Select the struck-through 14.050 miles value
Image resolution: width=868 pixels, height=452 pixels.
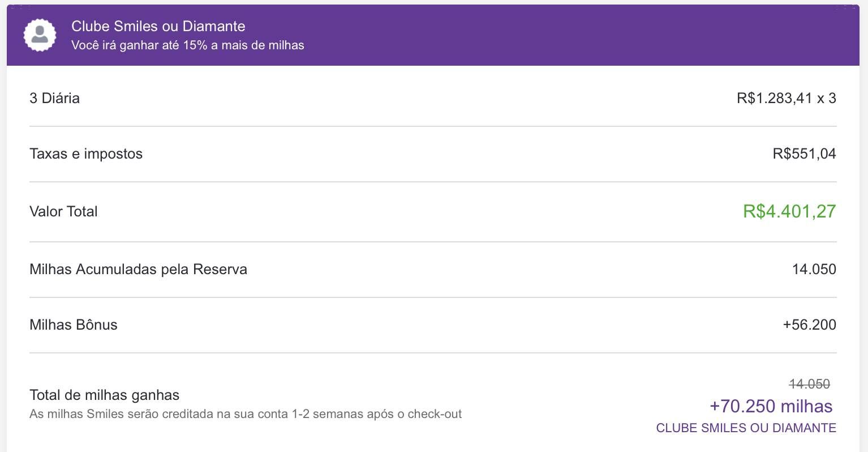pos(809,384)
